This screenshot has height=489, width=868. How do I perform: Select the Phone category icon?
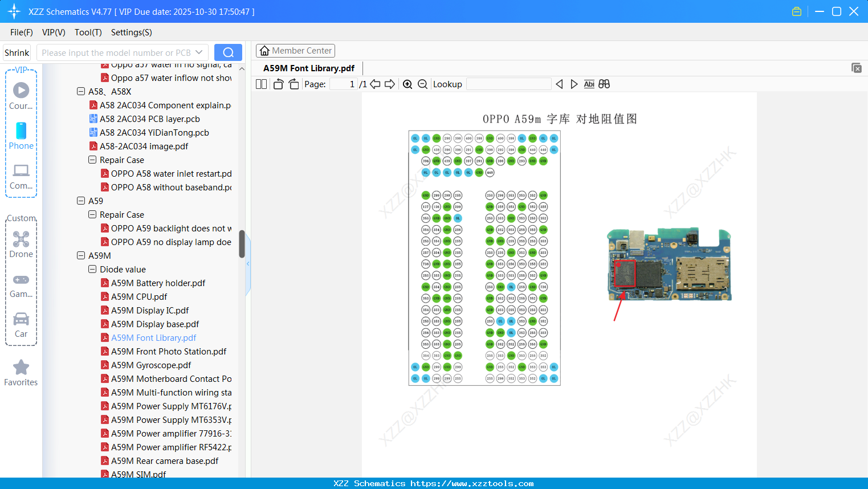click(x=21, y=136)
